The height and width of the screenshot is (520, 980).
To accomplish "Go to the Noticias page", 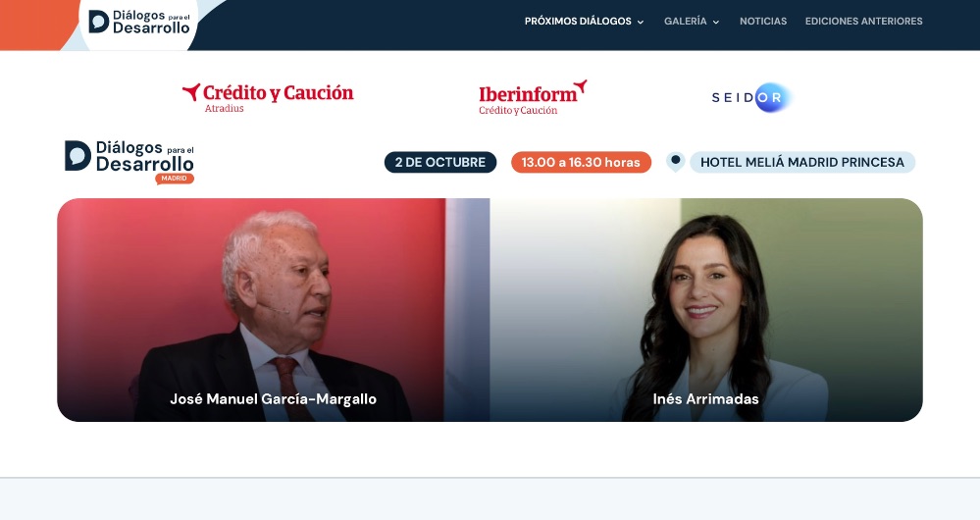I will (x=763, y=22).
